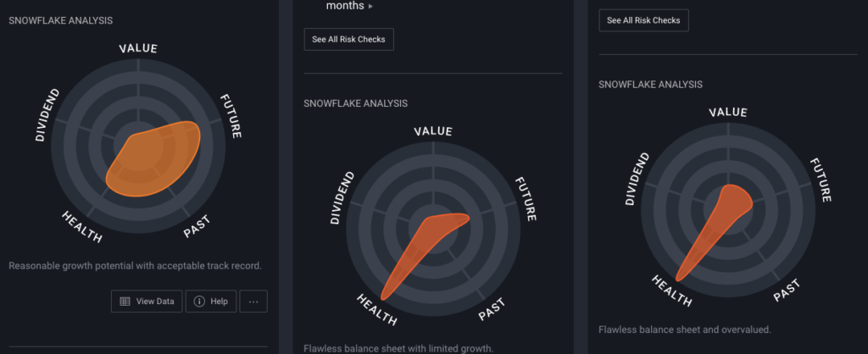The image size is (868, 354).
Task: Click See All Risk Checks below months
Action: coord(348,39)
